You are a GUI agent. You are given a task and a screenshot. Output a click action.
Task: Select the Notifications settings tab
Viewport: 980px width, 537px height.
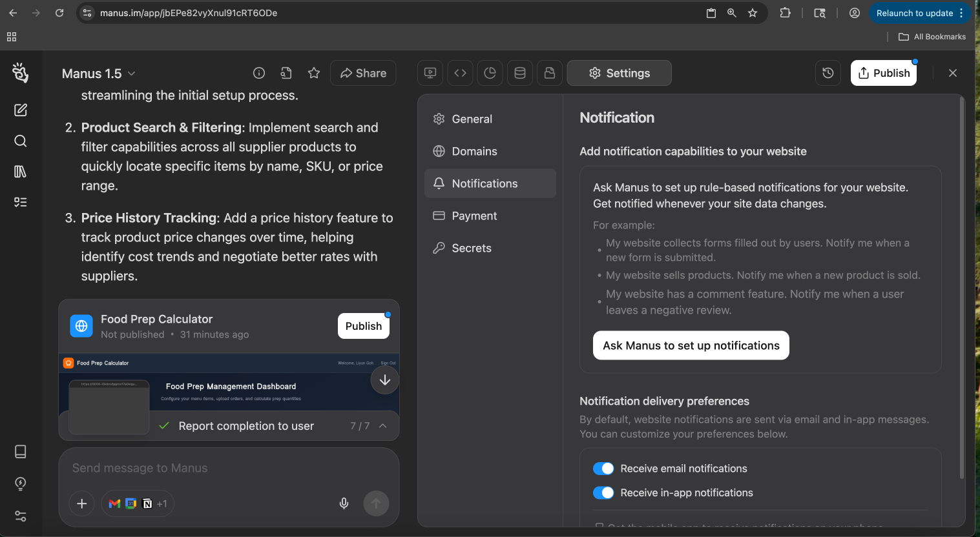[490, 183]
